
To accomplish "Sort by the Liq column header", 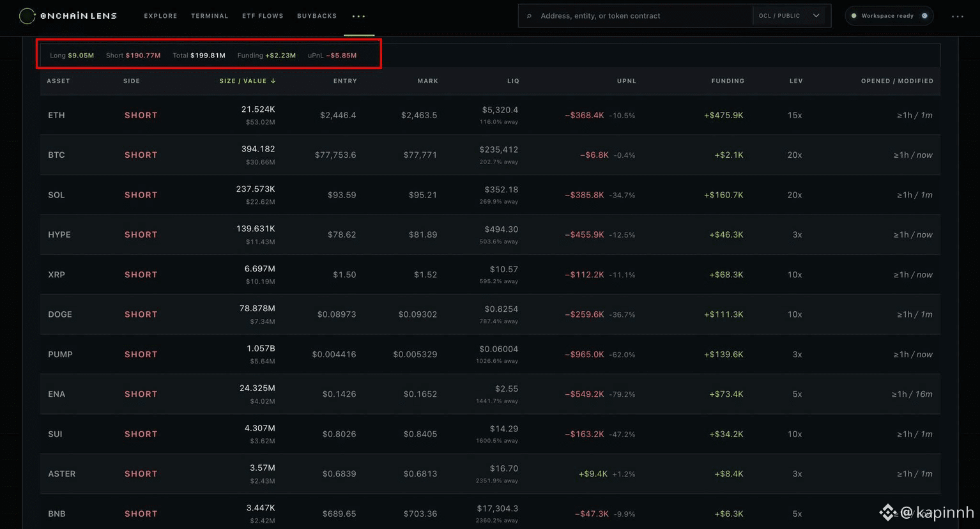I will 514,81.
